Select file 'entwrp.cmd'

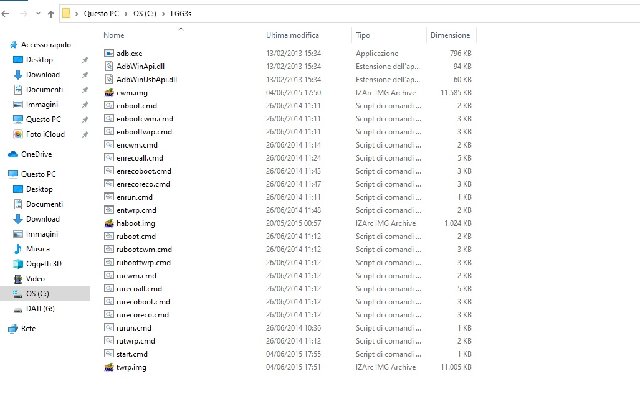click(136, 210)
